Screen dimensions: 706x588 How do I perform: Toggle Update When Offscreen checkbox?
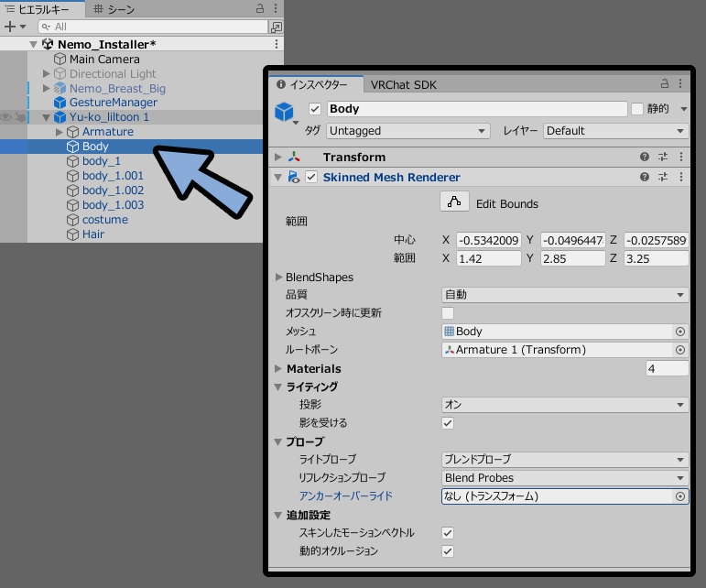click(x=448, y=313)
